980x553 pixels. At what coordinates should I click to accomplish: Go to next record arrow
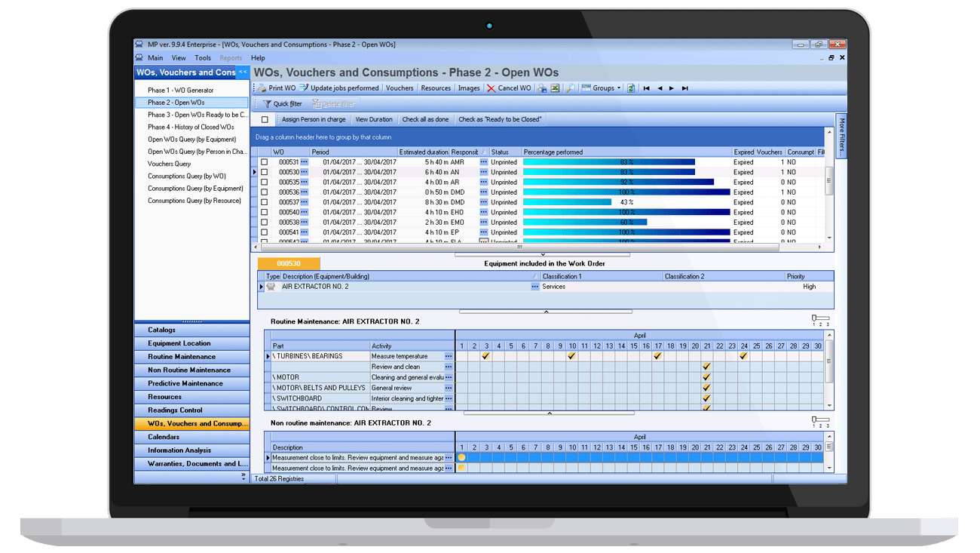(x=672, y=88)
